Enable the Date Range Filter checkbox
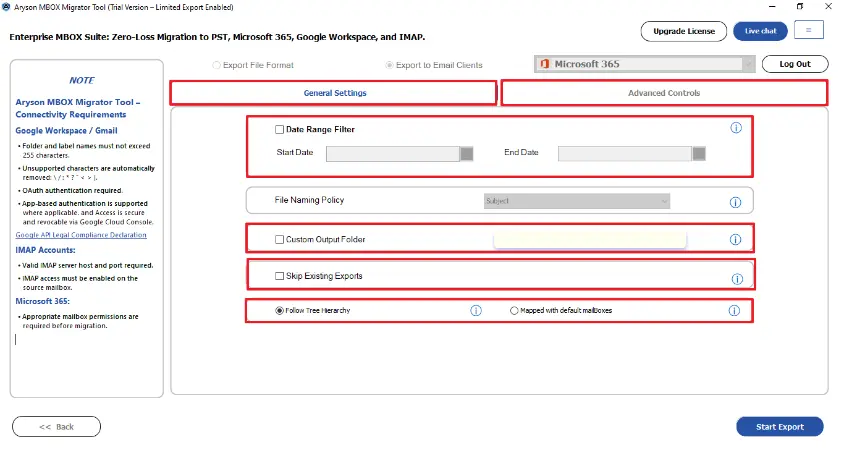 tap(280, 129)
